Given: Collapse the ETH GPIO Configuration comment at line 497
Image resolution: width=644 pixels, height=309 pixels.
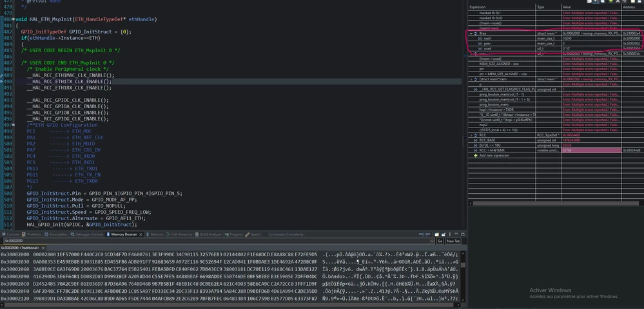Looking at the screenshot, I should [14, 125].
